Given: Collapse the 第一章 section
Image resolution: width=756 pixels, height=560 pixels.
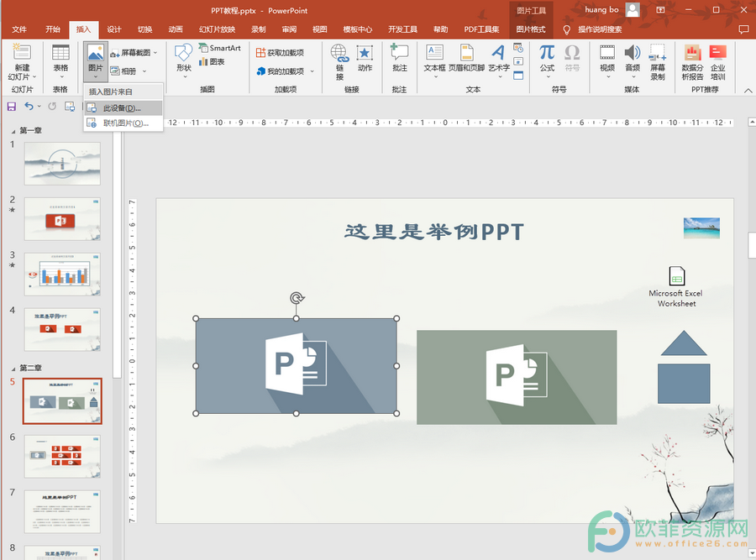Looking at the screenshot, I should tap(13, 131).
